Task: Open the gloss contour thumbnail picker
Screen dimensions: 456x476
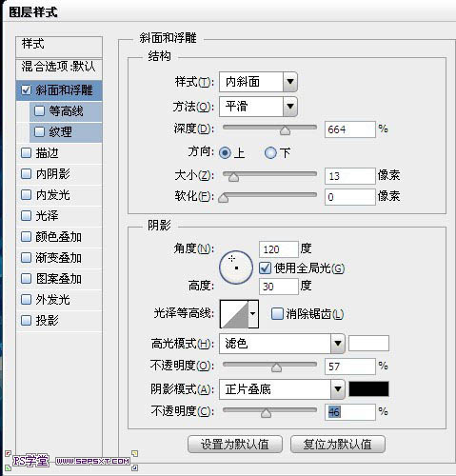Action: [x=234, y=314]
